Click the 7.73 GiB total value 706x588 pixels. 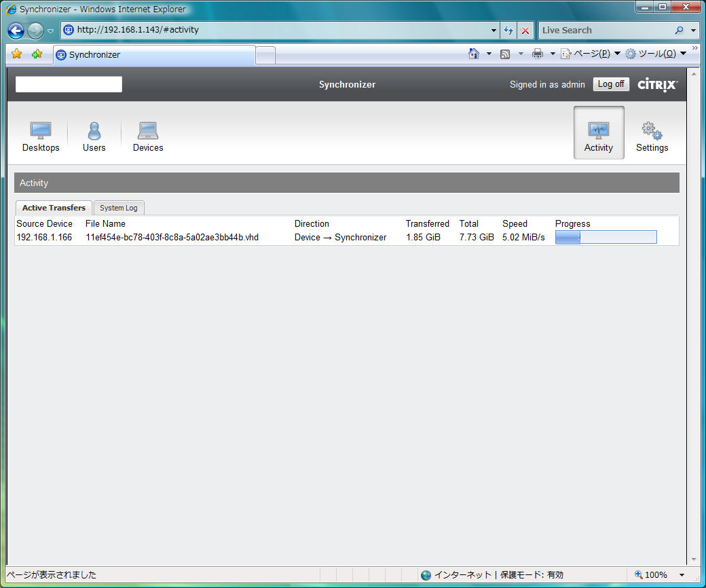[x=477, y=237]
